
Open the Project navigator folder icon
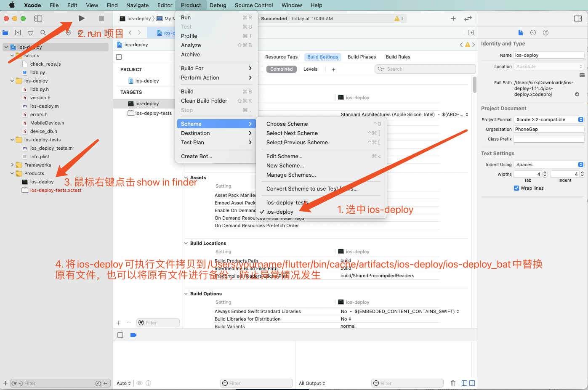click(x=5, y=32)
